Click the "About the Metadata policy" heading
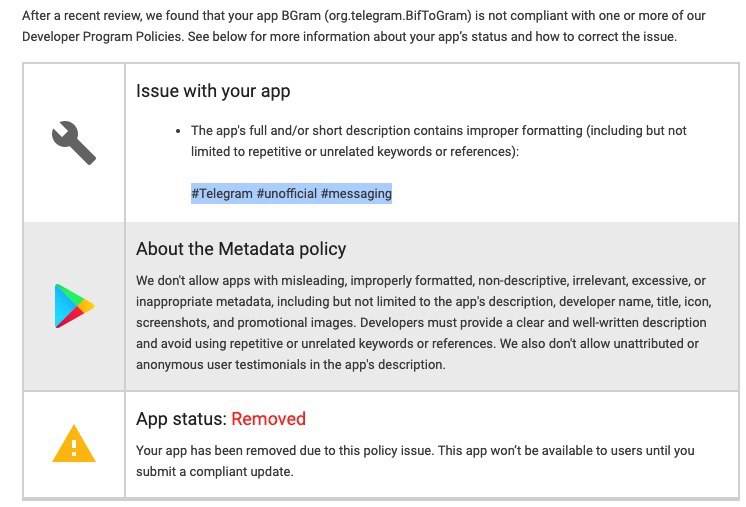 pyautogui.click(x=241, y=249)
